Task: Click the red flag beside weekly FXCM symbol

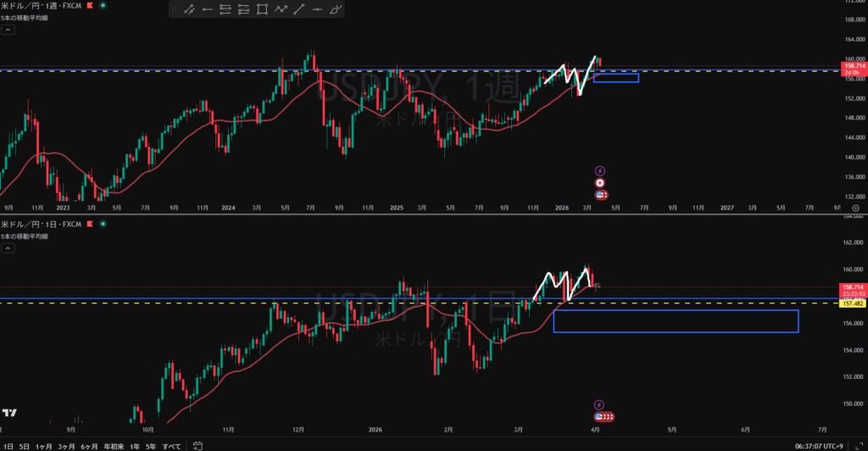Action: tap(88, 5)
